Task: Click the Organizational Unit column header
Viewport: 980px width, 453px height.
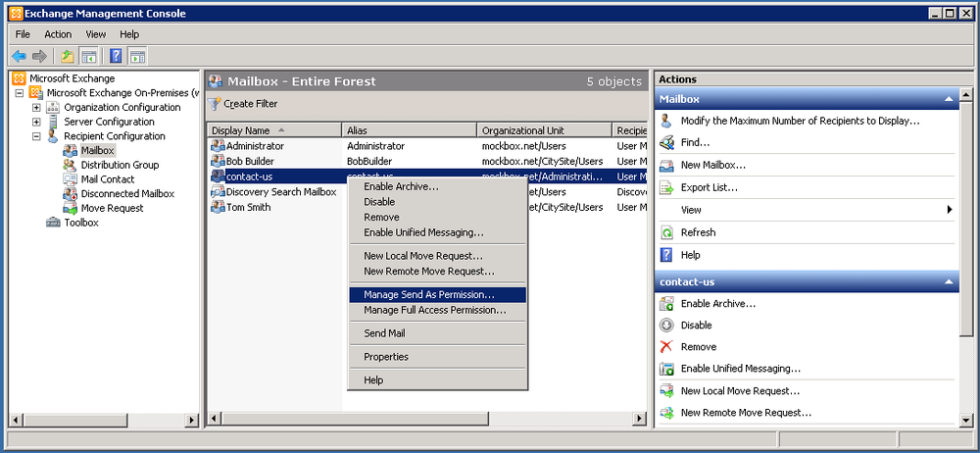Action: (x=544, y=130)
